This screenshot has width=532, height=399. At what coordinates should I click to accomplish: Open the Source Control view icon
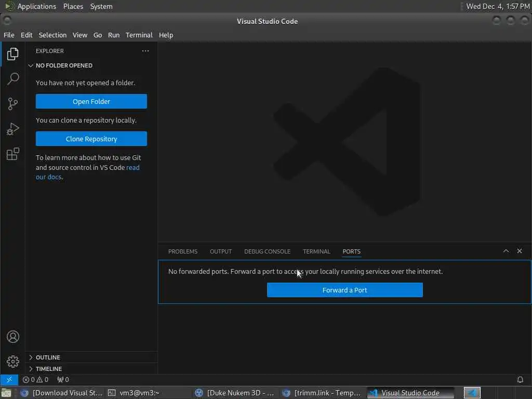[x=12, y=104]
